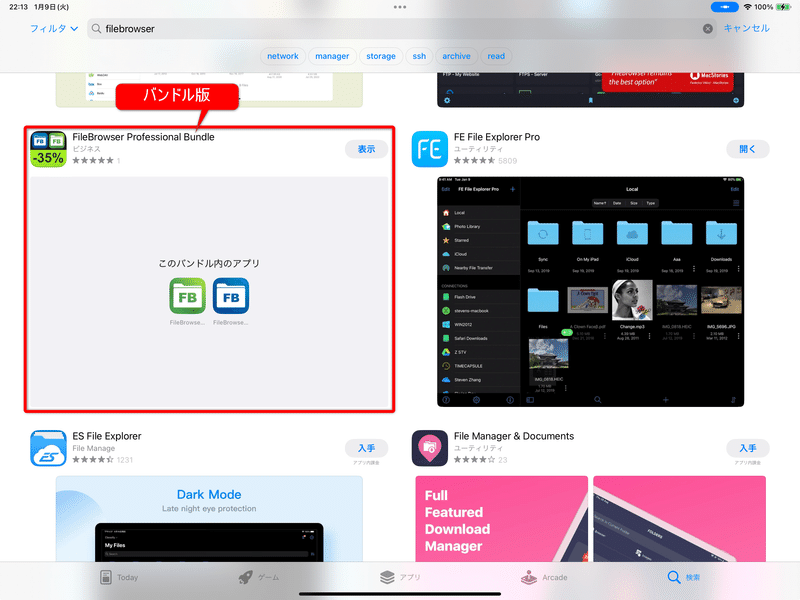The image size is (800, 600).
Task: Tap the three-dot multitasking control at top
Action: pyautogui.click(x=400, y=7)
